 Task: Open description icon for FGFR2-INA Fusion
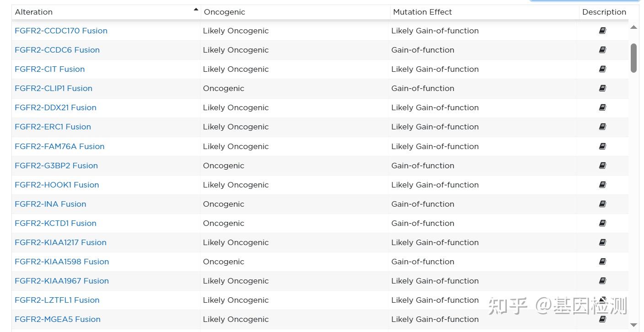602,204
